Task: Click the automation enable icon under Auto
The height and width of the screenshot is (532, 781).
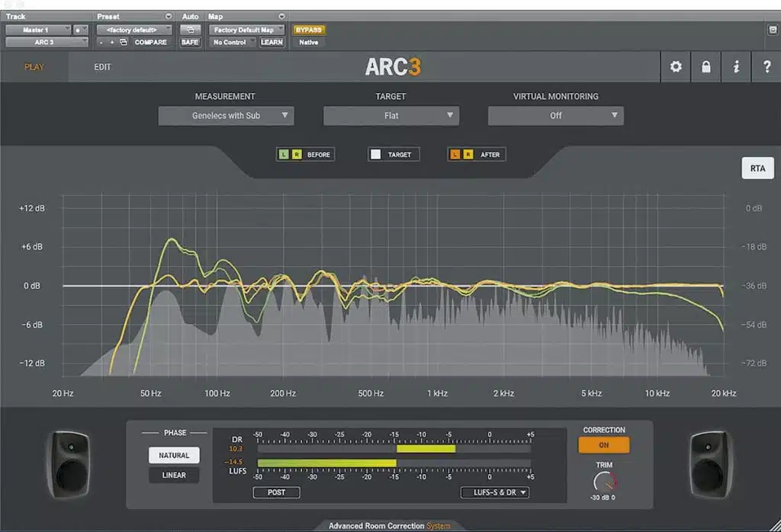Action: [x=190, y=30]
